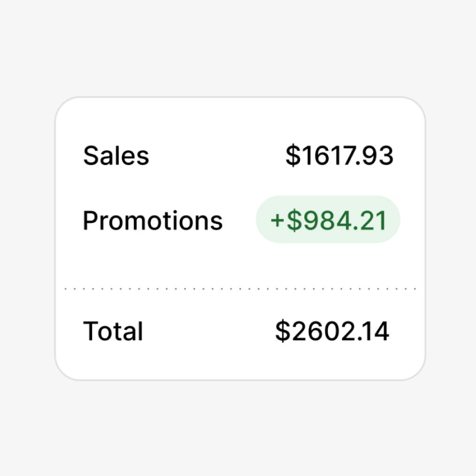Click the dollar sign inside the green badge
Screen dimensions: 476x476
(294, 221)
